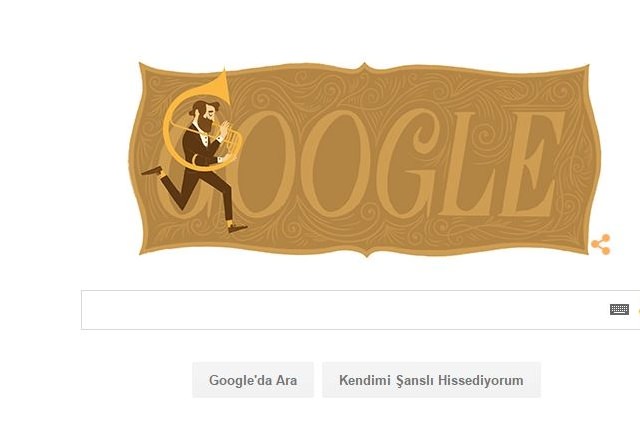Click the bearded man's head in doodle

coord(204,115)
